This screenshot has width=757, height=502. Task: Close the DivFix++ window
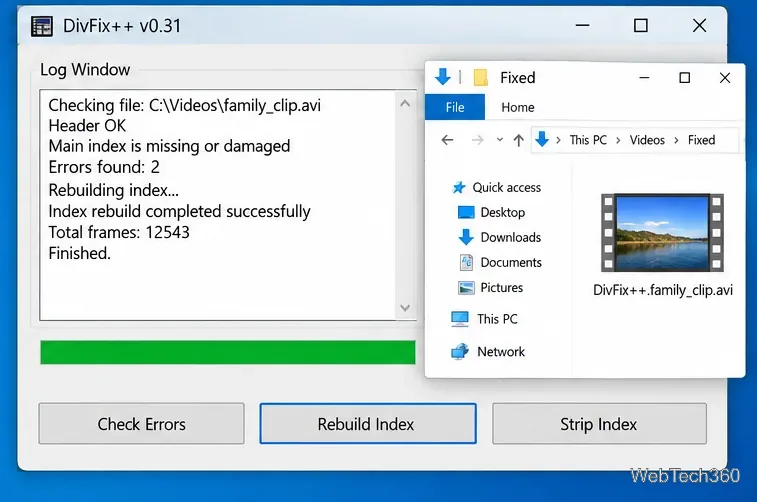(x=700, y=25)
